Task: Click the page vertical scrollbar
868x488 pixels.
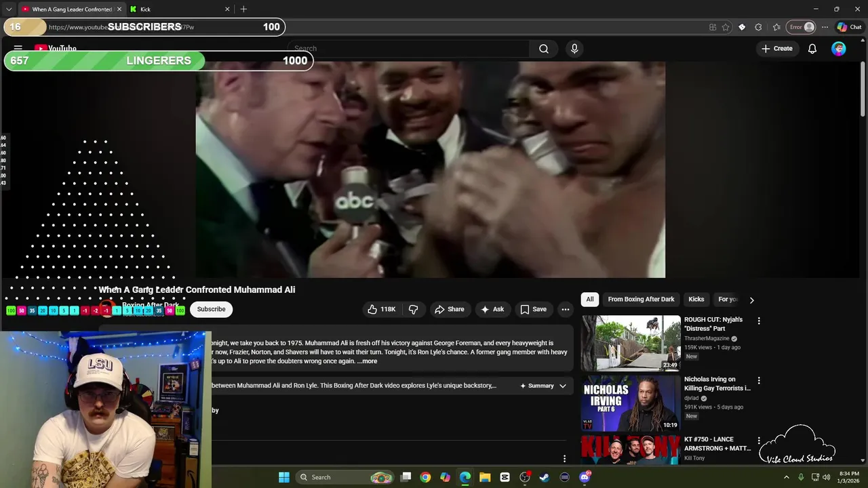Action: pos(863,88)
